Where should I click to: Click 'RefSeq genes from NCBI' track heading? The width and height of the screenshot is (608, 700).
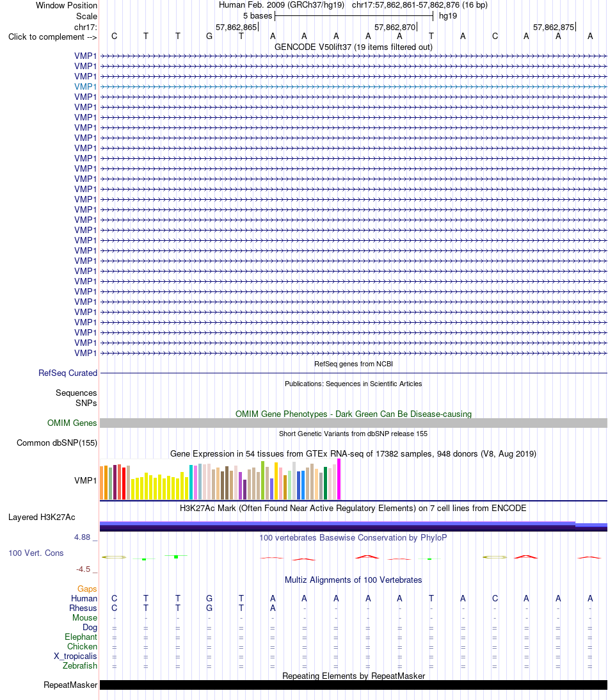[353, 364]
